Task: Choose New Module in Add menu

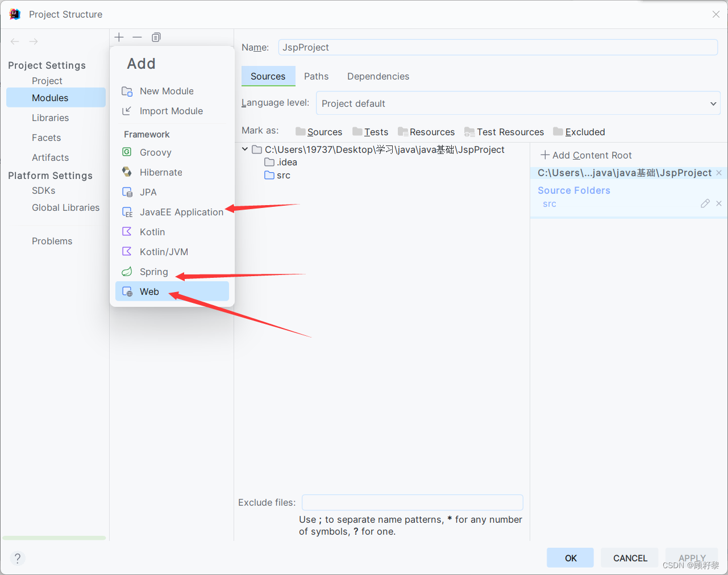Action: pyautogui.click(x=172, y=91)
